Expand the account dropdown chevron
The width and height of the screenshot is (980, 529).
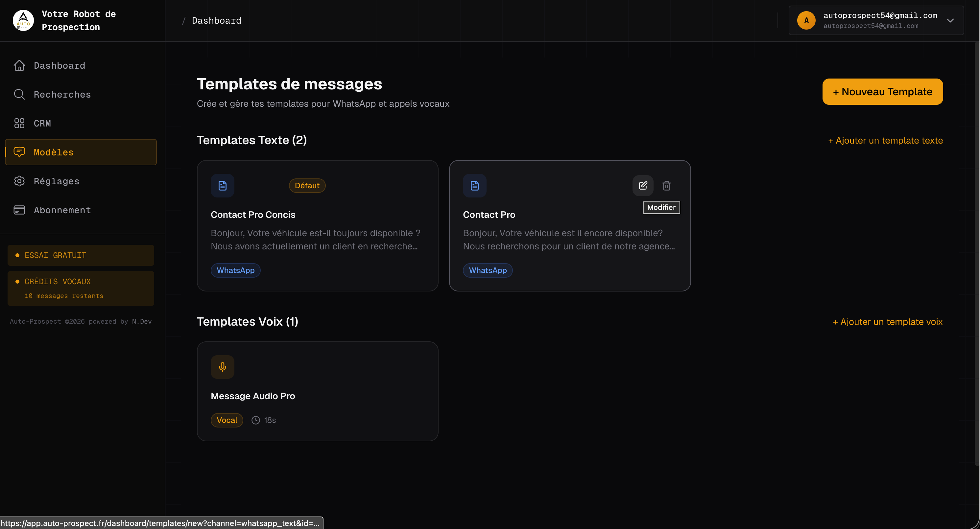pos(950,21)
